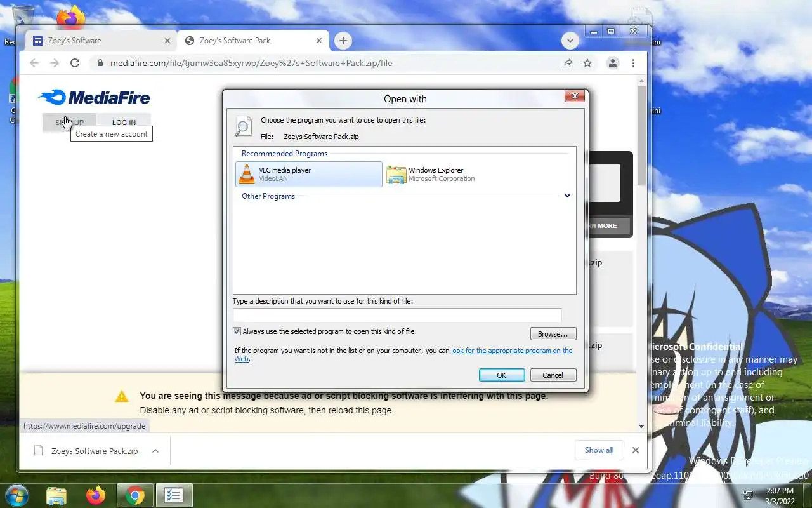Click the MediaFire logo
This screenshot has width=812, height=508.
[94, 97]
